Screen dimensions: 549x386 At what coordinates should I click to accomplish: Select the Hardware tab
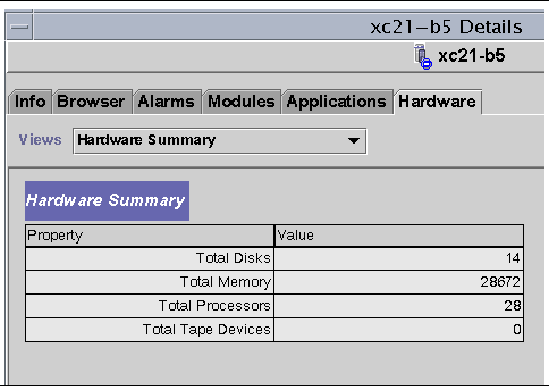tap(437, 102)
